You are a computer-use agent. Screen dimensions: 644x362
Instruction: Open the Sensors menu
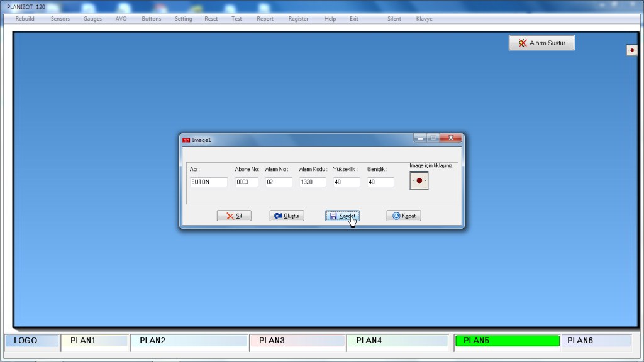pyautogui.click(x=60, y=19)
